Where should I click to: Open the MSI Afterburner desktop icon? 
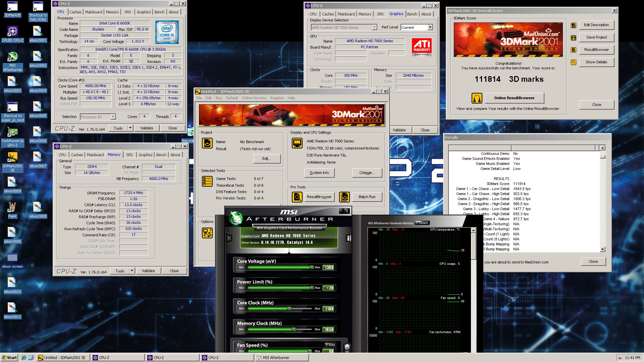12,62
